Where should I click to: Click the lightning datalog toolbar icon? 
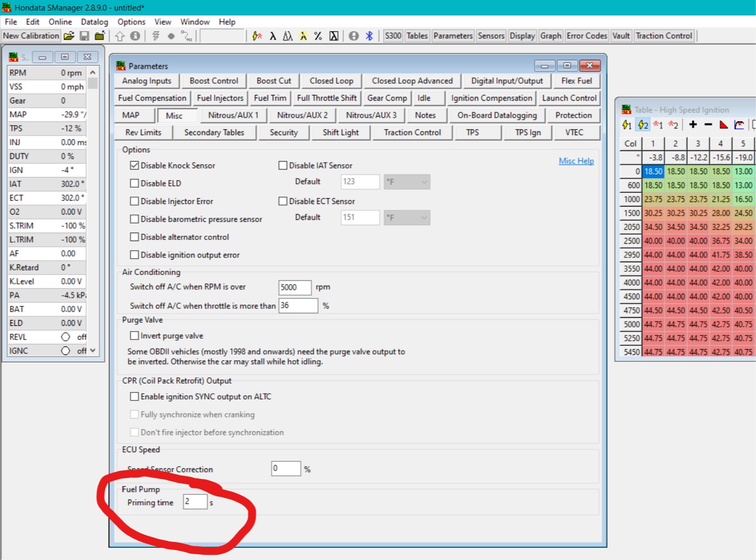[x=156, y=36]
